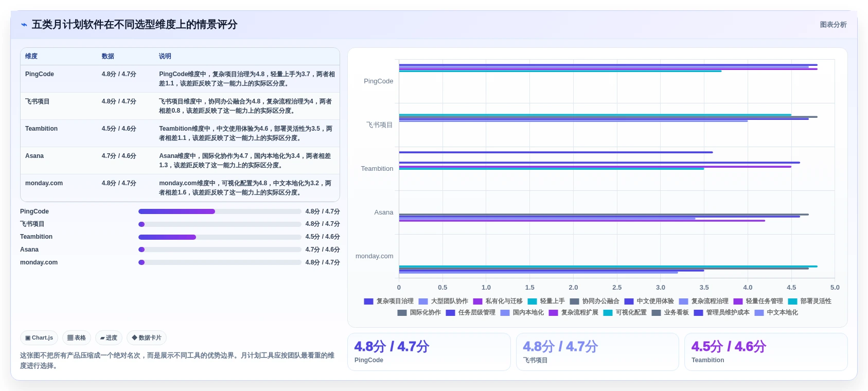Click the Teambition progress bar
The width and height of the screenshot is (868, 391).
coord(220,237)
